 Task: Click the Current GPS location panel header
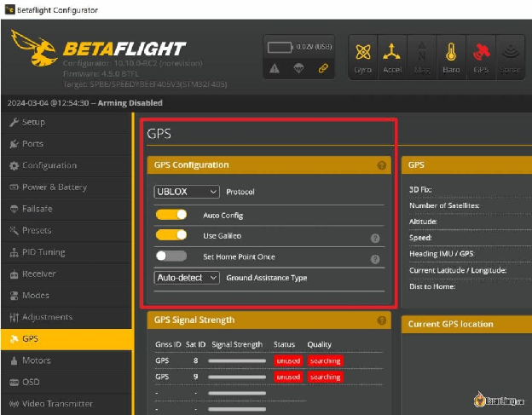[x=466, y=324]
